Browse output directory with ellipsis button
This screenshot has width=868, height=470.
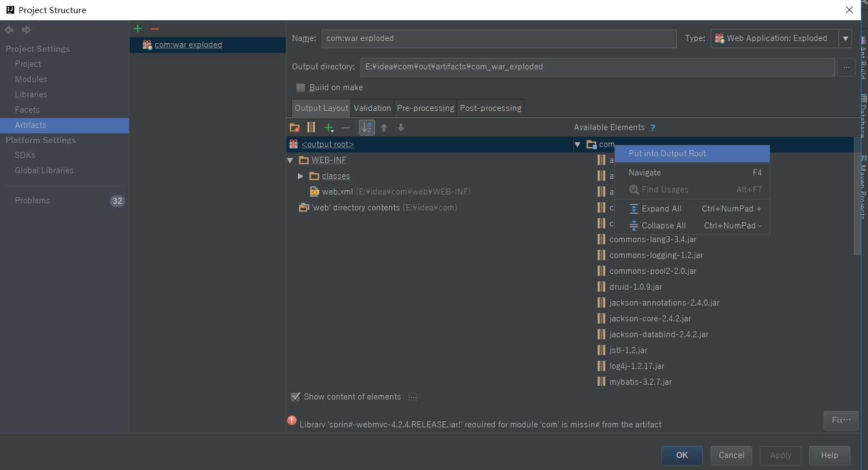click(x=846, y=67)
